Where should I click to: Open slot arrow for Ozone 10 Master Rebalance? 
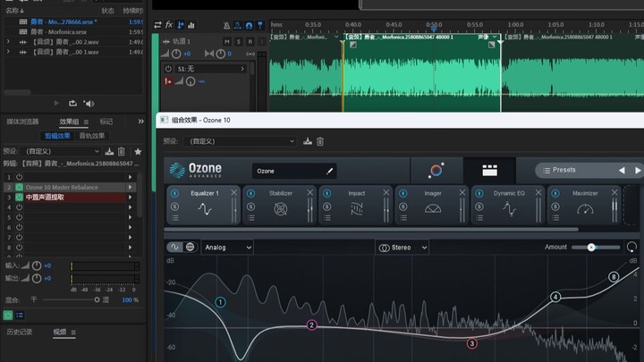click(131, 187)
